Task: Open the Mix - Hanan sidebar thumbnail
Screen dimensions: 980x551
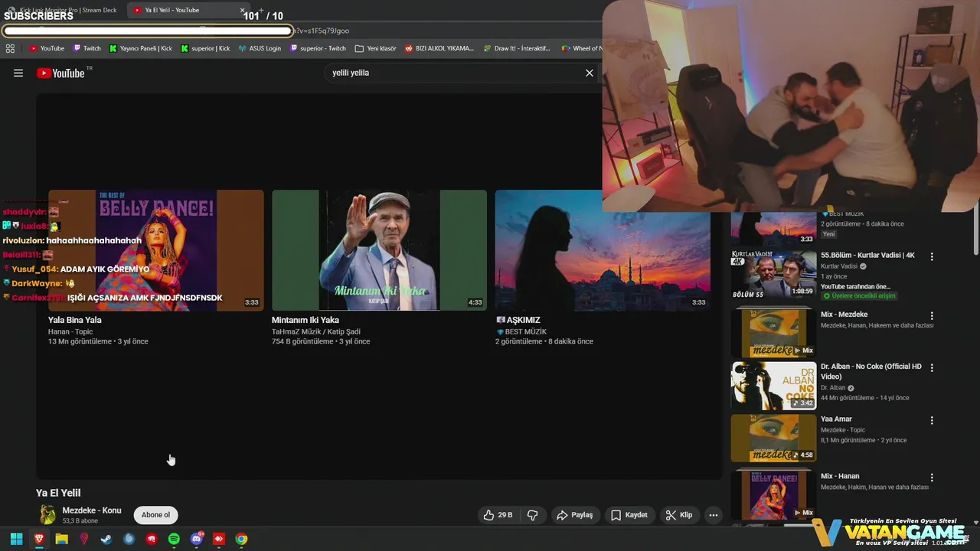Action: pos(773,494)
